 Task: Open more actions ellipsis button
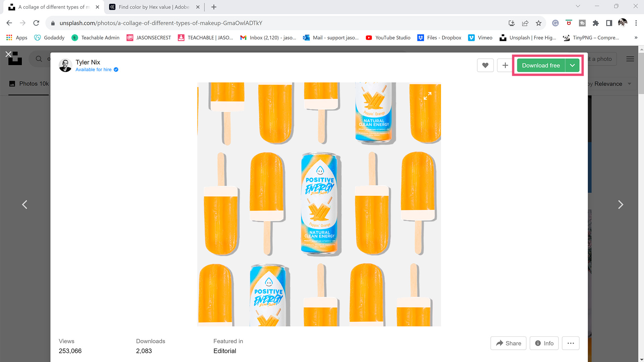click(x=571, y=343)
